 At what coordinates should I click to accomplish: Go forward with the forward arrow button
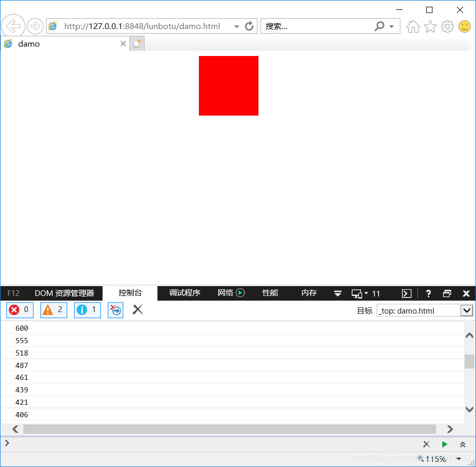click(x=35, y=26)
